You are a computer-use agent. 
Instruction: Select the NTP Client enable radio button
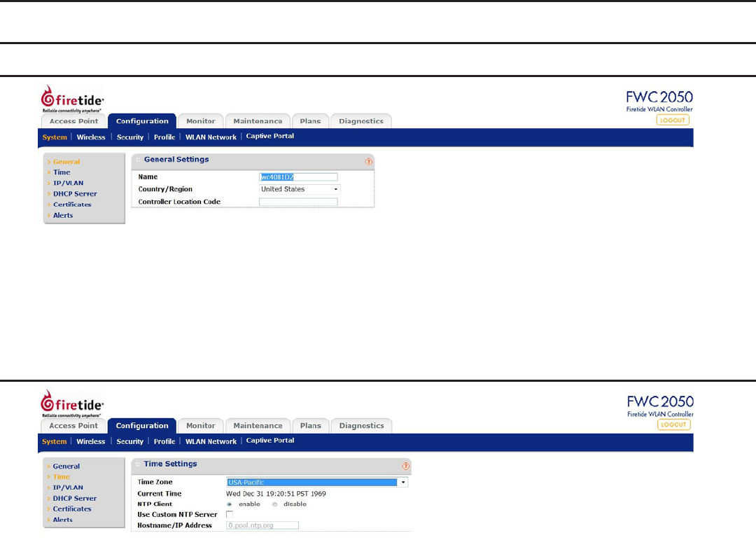(x=229, y=504)
